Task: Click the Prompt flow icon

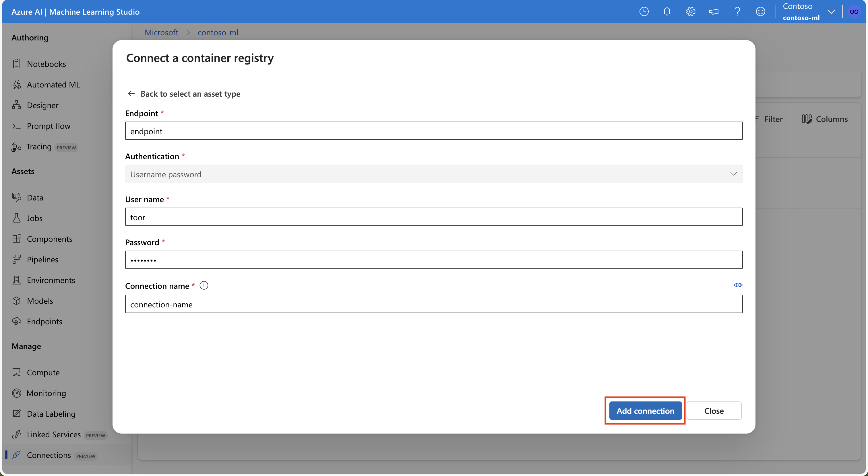Action: tap(16, 125)
